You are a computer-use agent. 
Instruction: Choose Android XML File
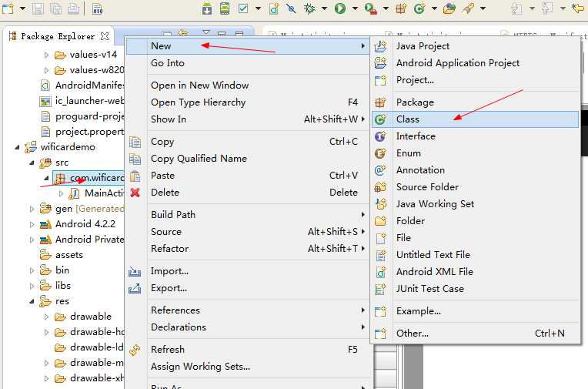[x=475, y=271]
